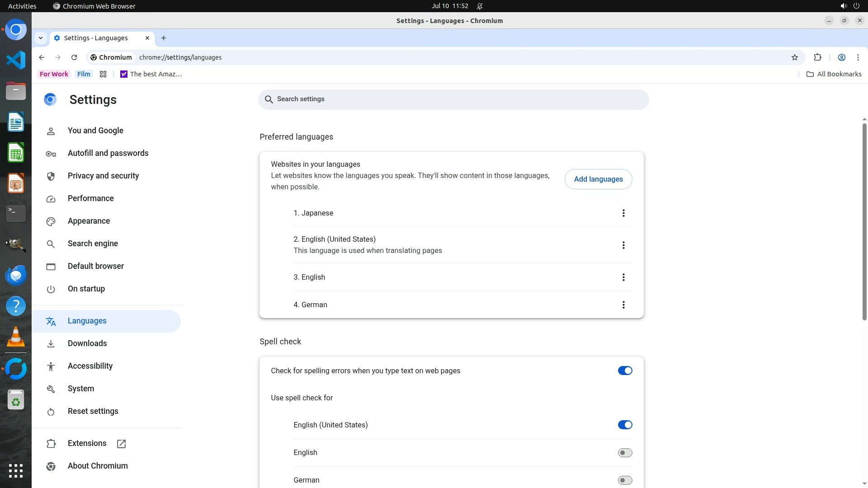868x488 pixels.
Task: Open the For Work bookmark folder
Action: [54, 74]
